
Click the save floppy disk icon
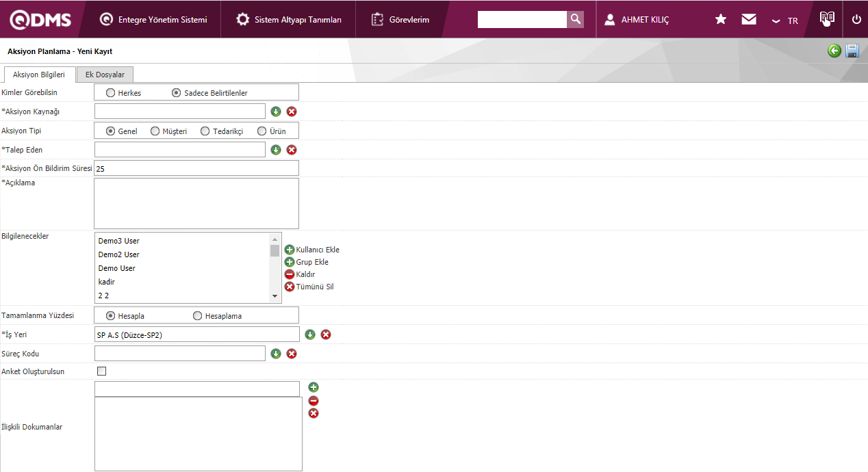pyautogui.click(x=852, y=51)
